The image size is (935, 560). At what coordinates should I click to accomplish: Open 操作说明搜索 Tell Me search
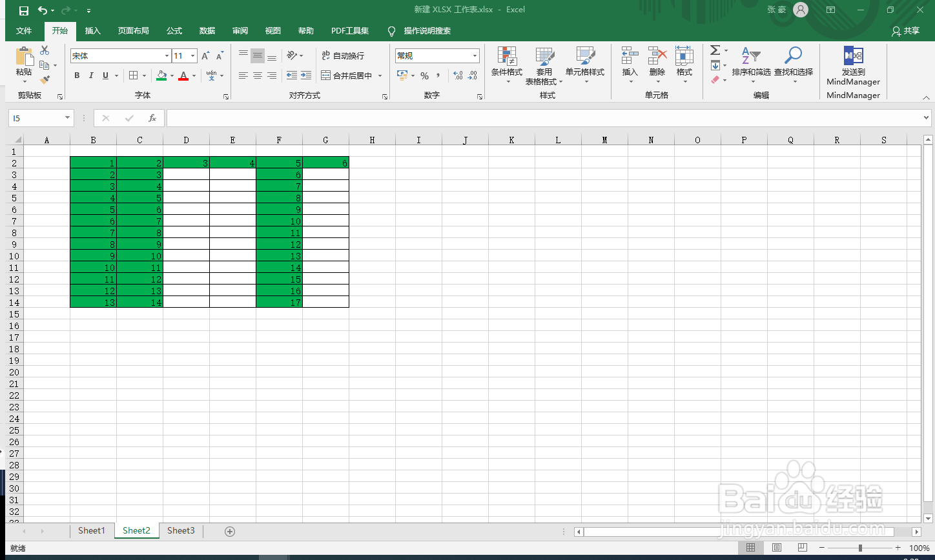419,31
